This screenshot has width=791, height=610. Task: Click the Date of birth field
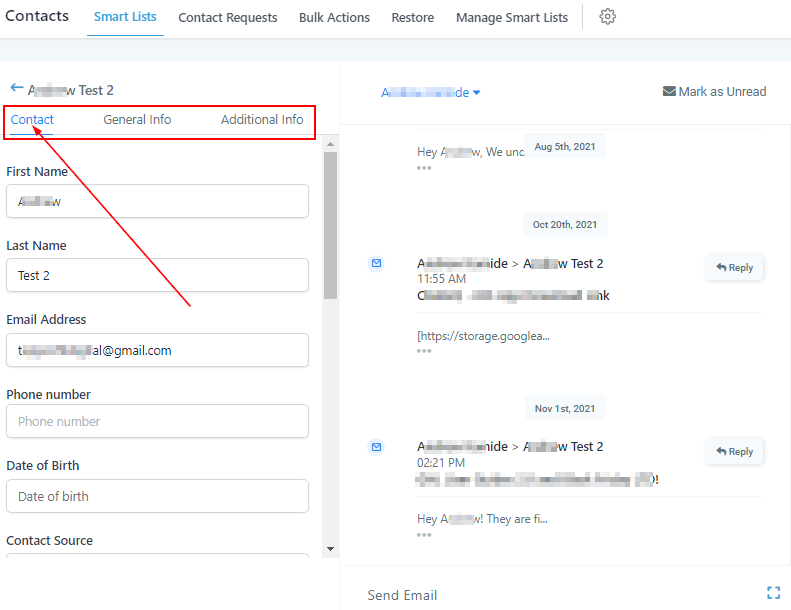pyautogui.click(x=157, y=496)
